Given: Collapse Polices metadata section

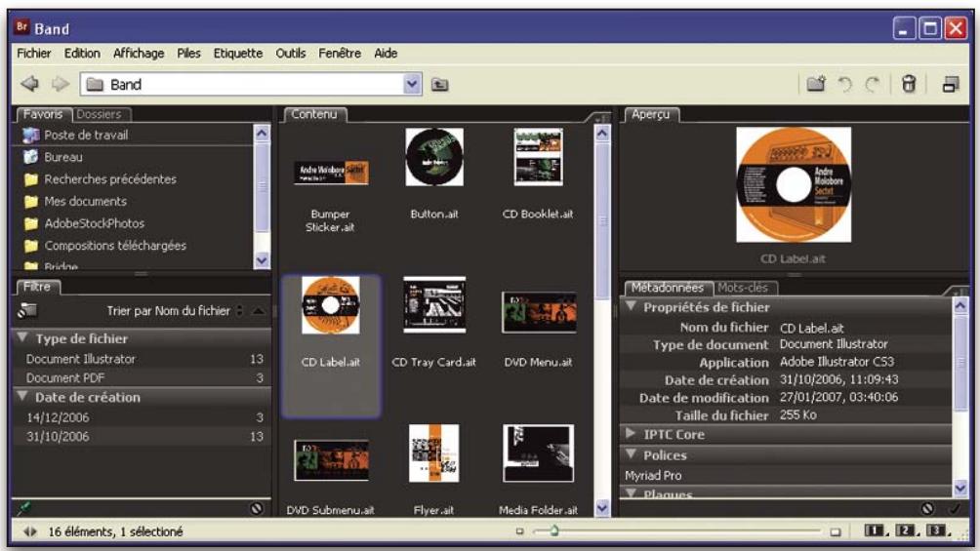Looking at the screenshot, I should click(x=632, y=454).
